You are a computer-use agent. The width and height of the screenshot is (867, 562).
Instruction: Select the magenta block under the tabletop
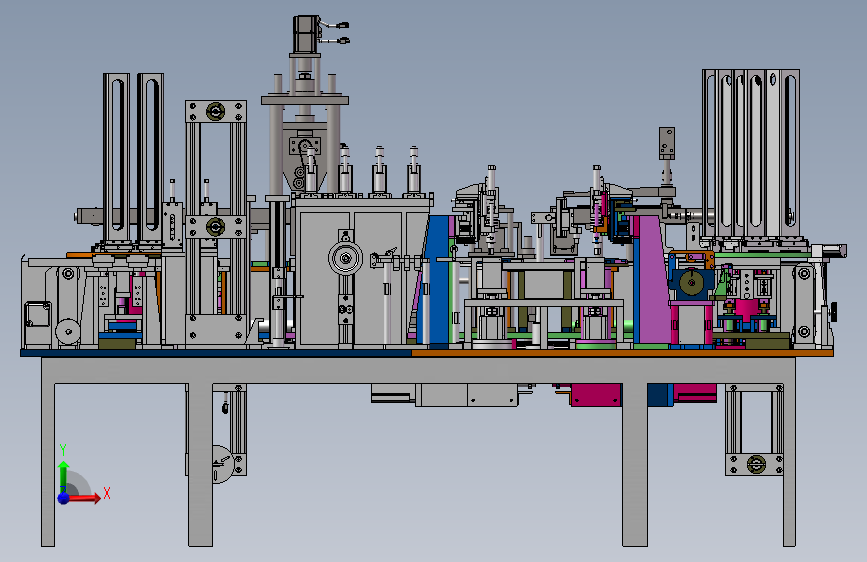[596, 394]
